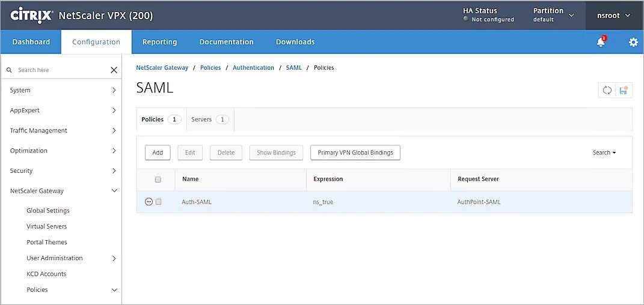This screenshot has height=305, width=644.
Task: Switch to the Dashboard tab
Action: (x=31, y=42)
